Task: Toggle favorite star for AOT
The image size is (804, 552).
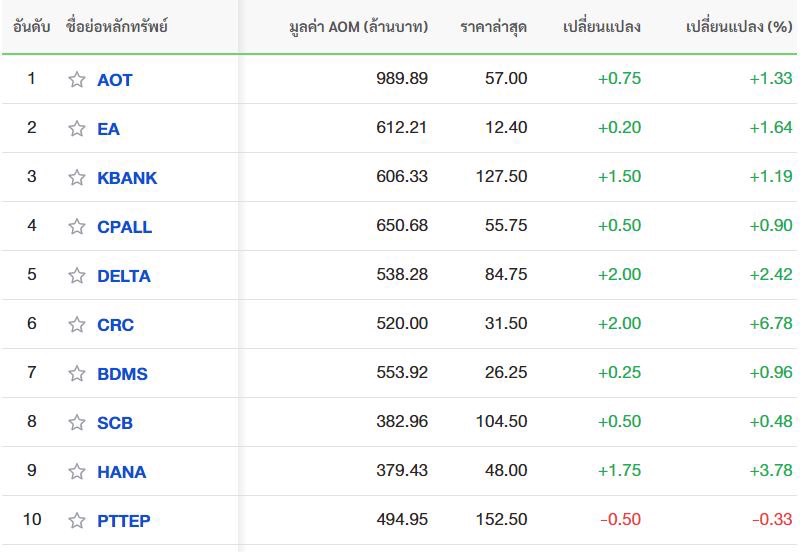Action: coord(77,79)
